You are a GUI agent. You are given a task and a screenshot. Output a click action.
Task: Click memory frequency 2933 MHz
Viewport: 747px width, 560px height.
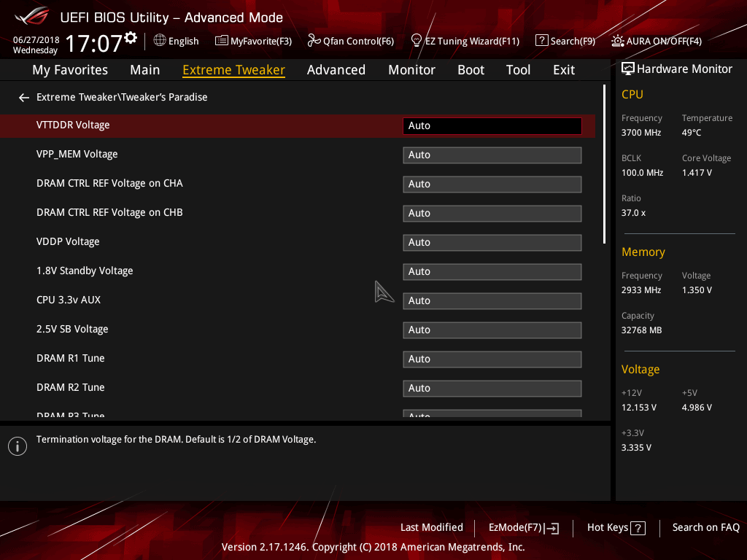640,290
